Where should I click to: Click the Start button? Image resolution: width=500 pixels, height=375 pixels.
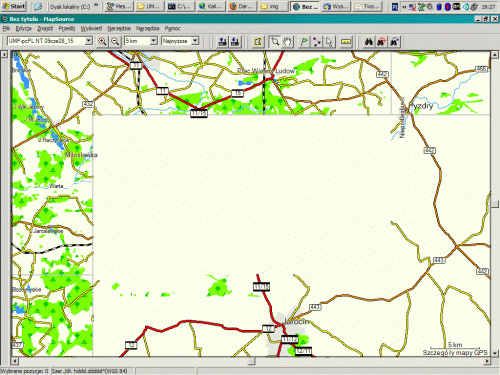[14, 6]
